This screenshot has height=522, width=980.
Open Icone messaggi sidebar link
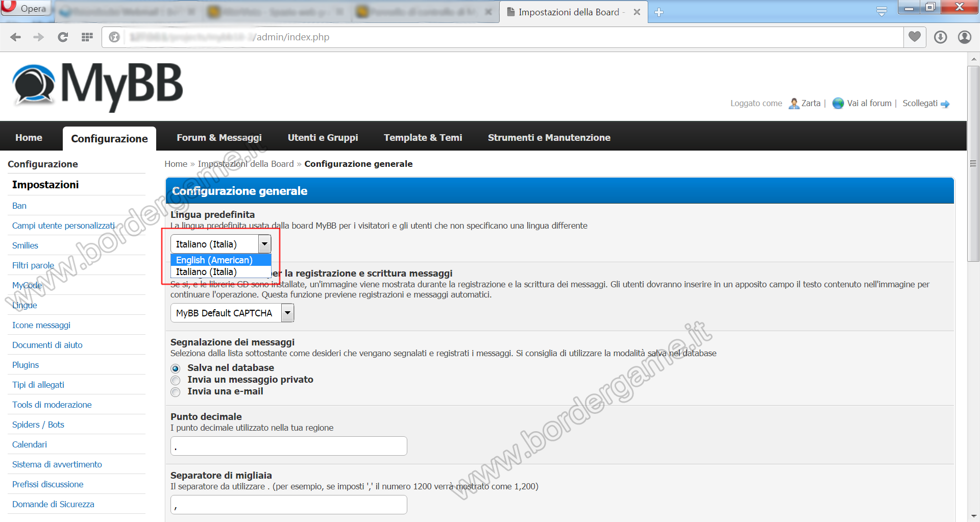coord(41,325)
